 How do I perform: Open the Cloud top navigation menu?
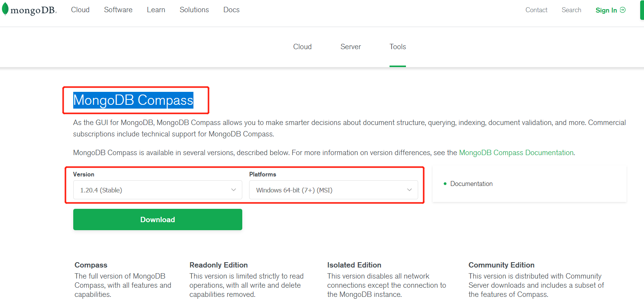pos(80,10)
